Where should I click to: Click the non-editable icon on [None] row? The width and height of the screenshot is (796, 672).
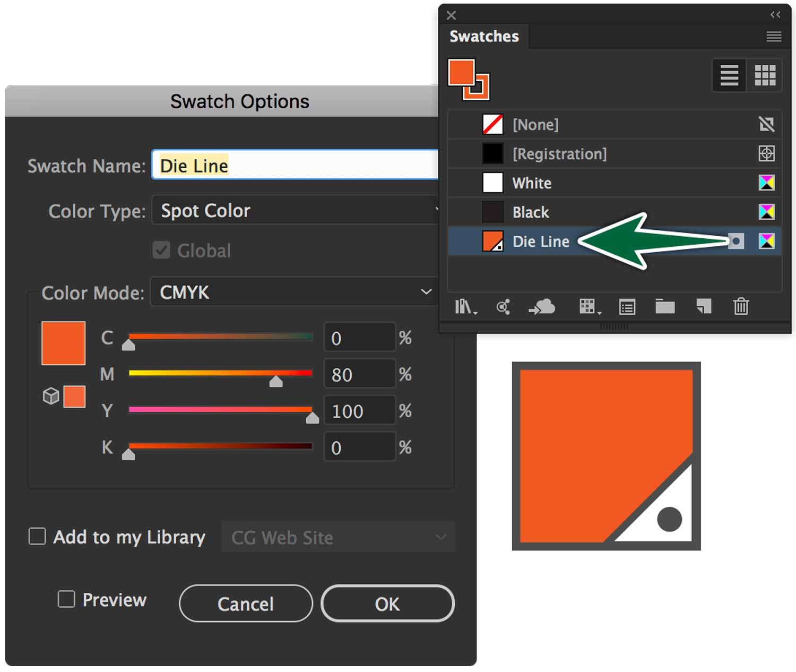coord(766,125)
